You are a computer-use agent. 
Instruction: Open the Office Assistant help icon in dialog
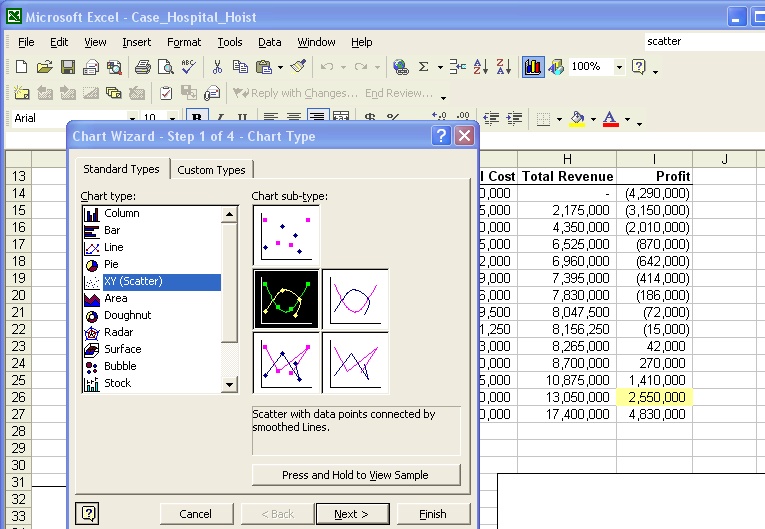(89, 513)
